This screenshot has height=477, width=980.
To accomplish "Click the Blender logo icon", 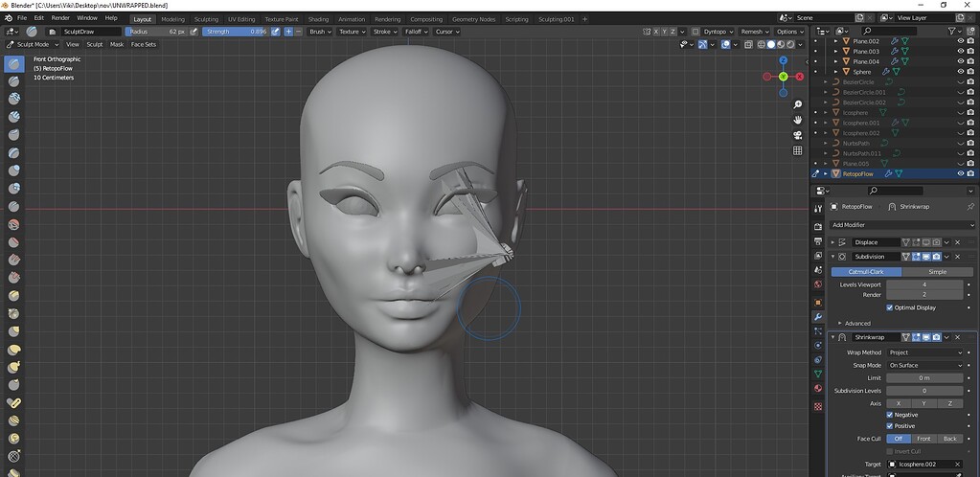I will 8,18.
